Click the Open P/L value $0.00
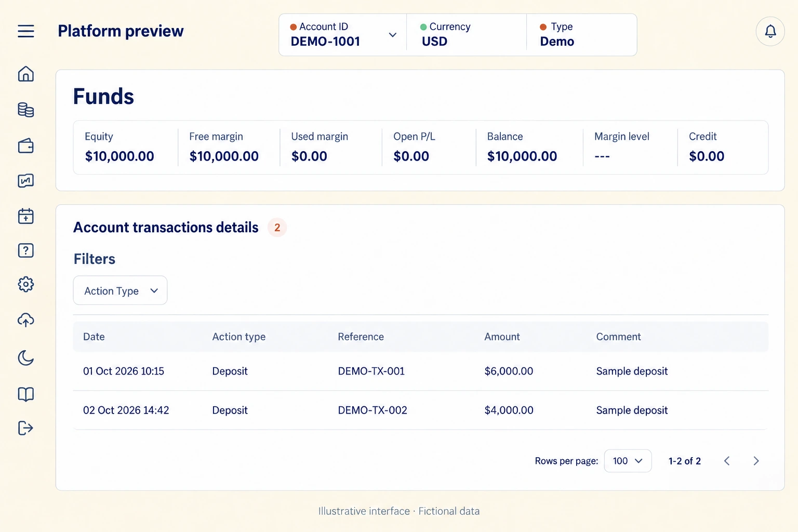Image resolution: width=798 pixels, height=532 pixels. [411, 156]
